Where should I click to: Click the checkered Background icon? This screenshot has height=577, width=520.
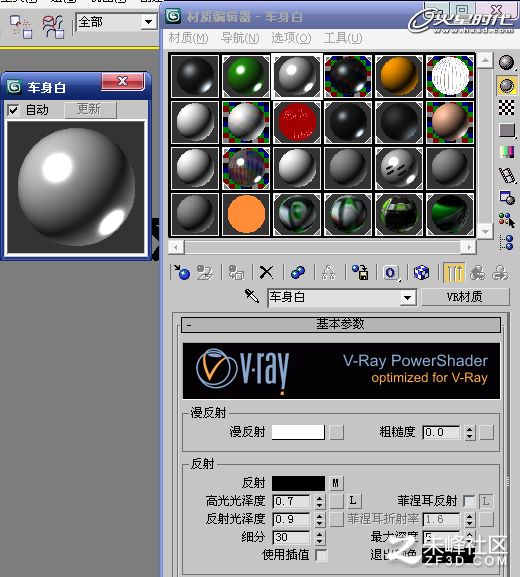pos(507,107)
